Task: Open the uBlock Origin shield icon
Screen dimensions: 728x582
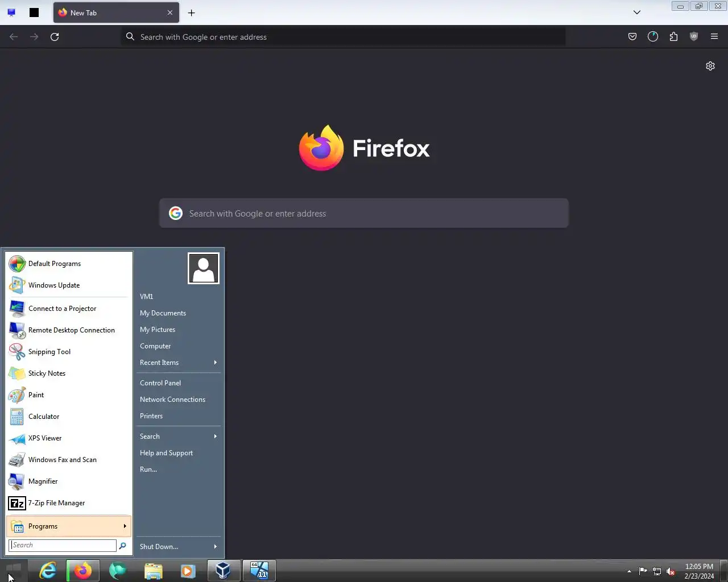Action: (x=693, y=37)
